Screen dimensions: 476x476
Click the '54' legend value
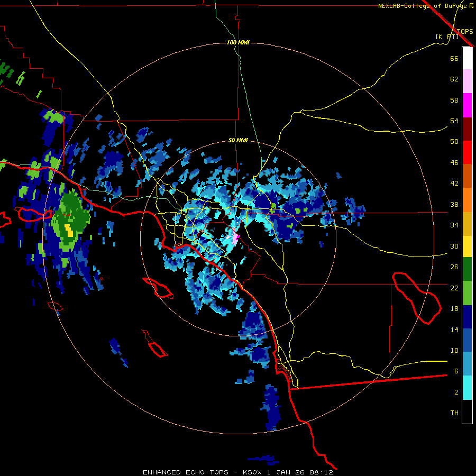click(454, 121)
